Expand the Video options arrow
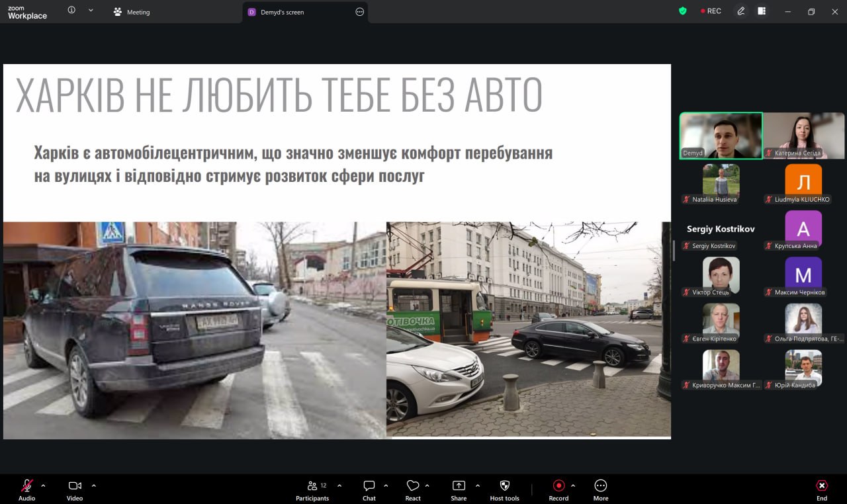 93,485
